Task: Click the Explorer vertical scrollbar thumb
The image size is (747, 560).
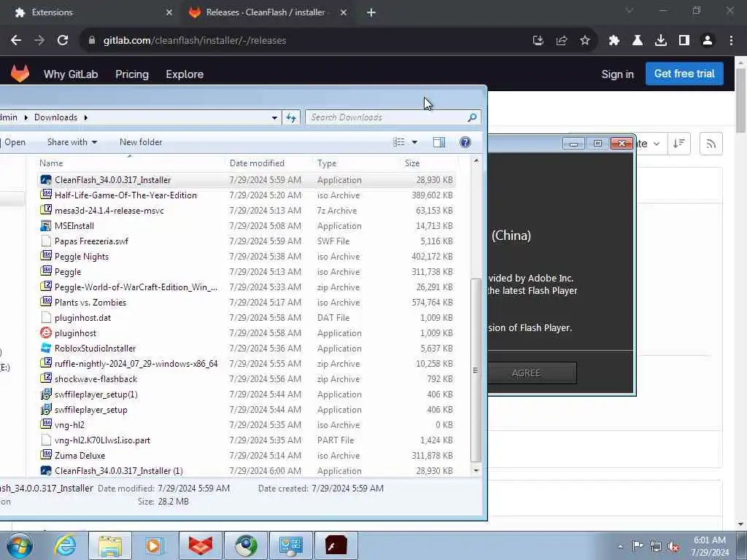Action: [x=476, y=370]
